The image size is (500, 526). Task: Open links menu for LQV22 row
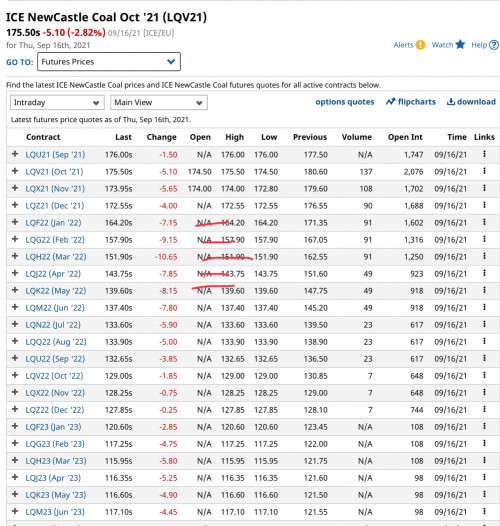point(484,375)
